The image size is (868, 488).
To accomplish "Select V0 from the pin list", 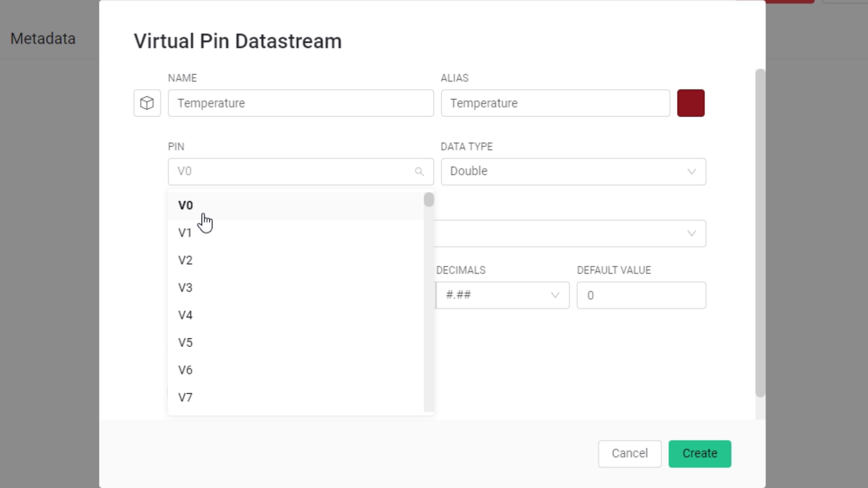I will [x=186, y=206].
